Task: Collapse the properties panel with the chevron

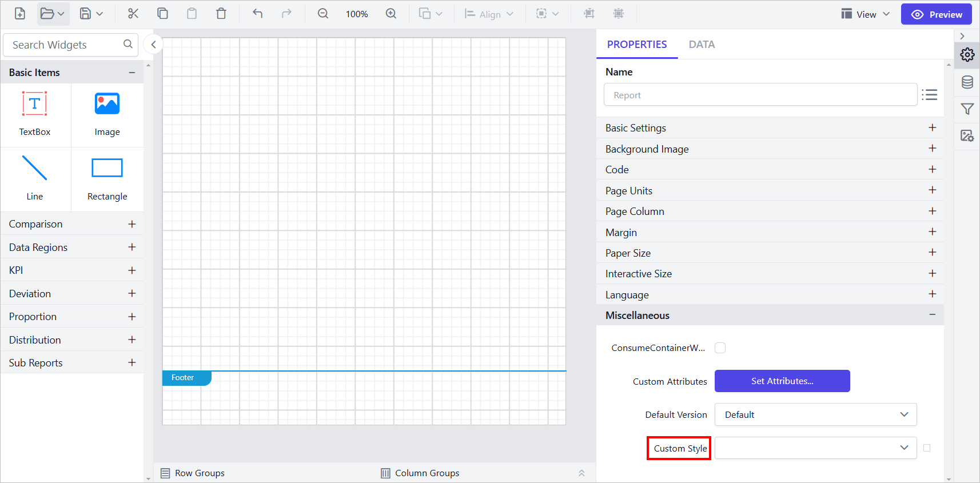Action: click(x=962, y=36)
